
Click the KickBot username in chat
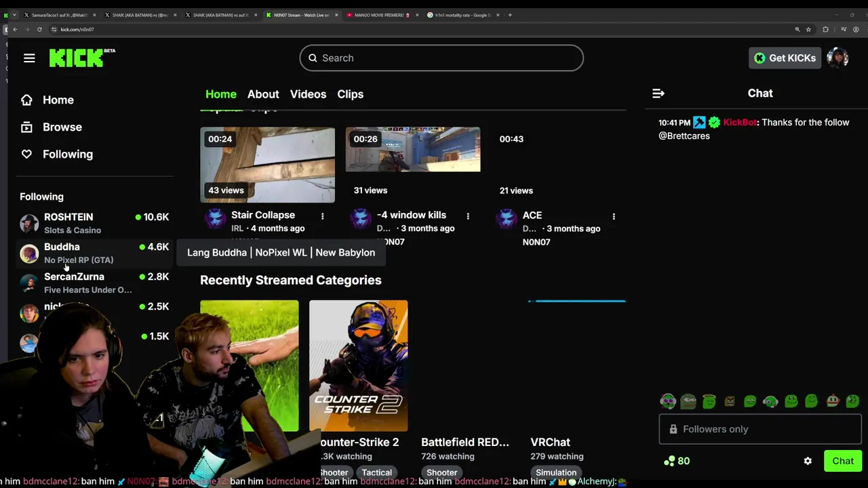click(740, 123)
